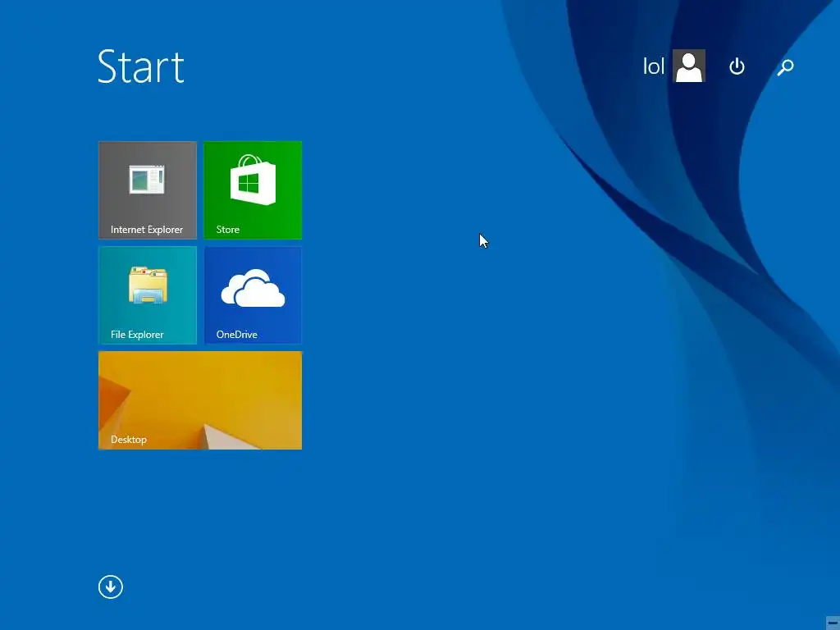Open the OneDrive tile

(x=253, y=295)
